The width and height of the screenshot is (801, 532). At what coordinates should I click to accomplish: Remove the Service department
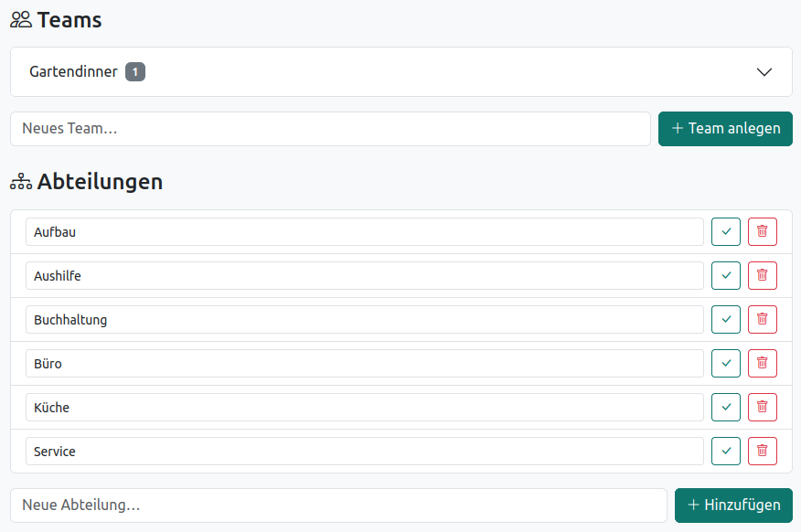click(x=763, y=452)
